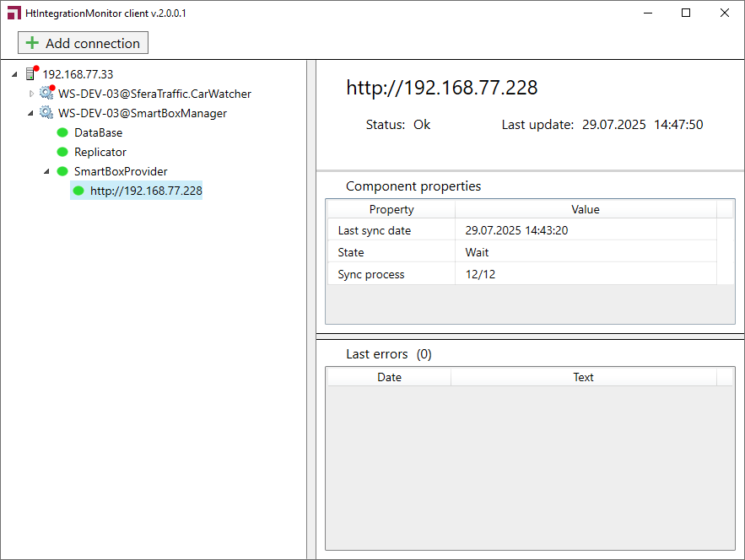This screenshot has width=745, height=560.
Task: Click the green status dot beside DataBase
Action: point(62,132)
